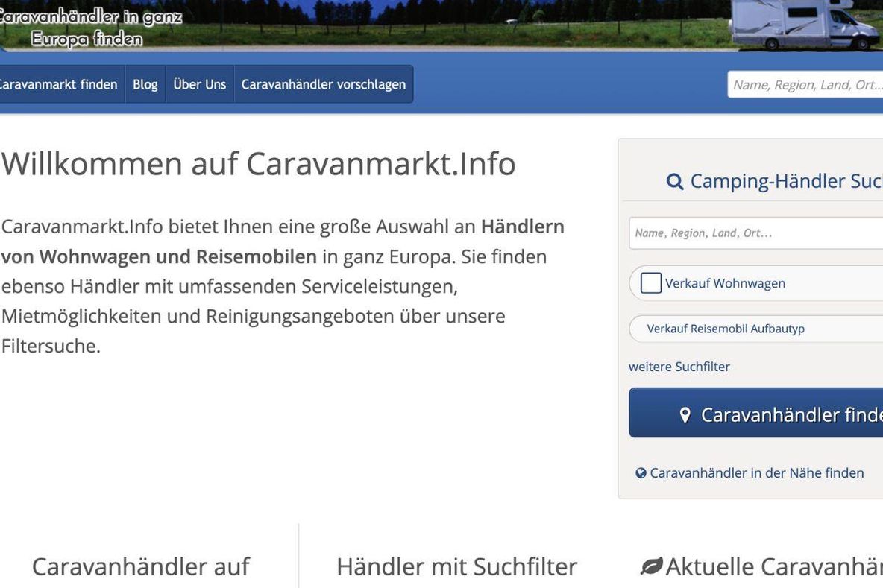This screenshot has width=883, height=588.
Task: Click the globe icon for nearby dealers
Action: (641, 473)
